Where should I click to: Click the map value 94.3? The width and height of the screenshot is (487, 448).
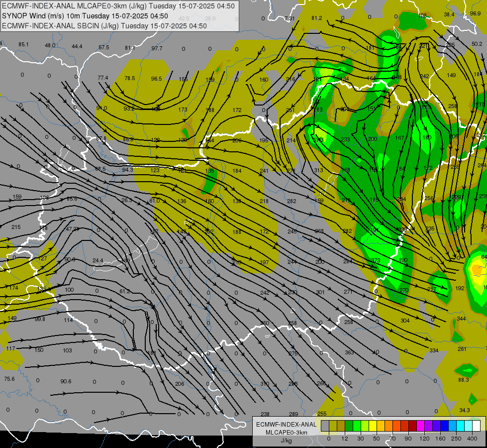128,170
